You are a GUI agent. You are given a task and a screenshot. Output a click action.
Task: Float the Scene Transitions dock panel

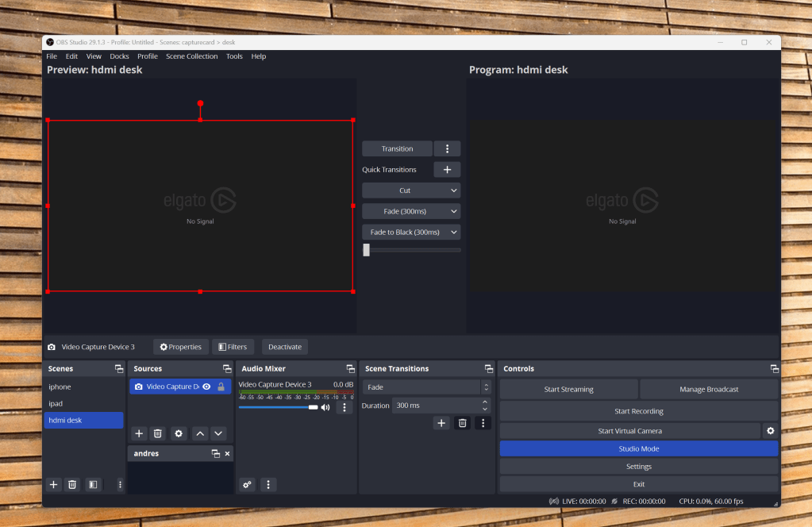(x=489, y=368)
